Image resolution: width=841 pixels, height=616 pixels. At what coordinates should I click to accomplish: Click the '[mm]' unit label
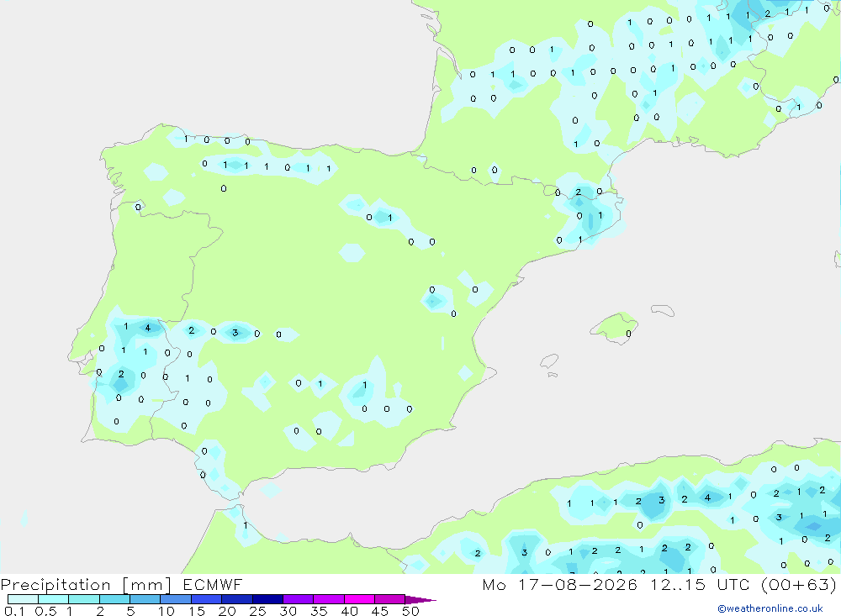(146, 585)
